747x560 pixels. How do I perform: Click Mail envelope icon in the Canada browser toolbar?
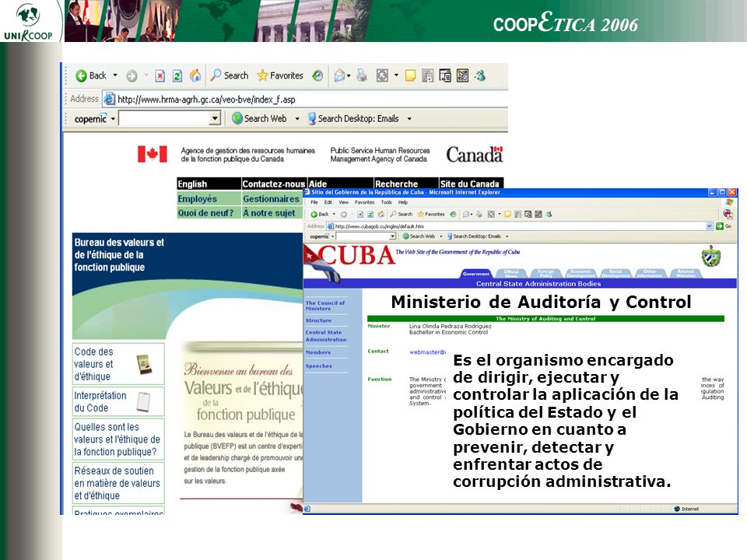click(340, 75)
